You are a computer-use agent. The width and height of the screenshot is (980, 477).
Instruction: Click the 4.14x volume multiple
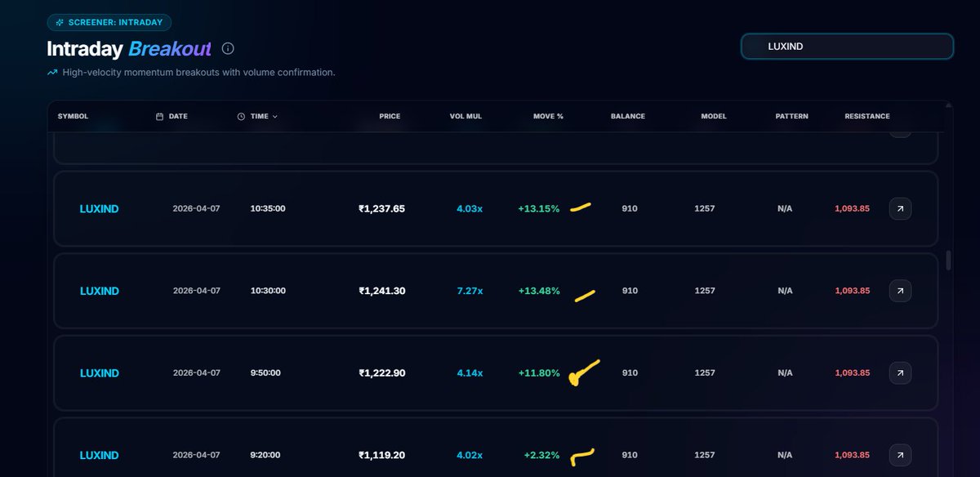[x=470, y=373]
